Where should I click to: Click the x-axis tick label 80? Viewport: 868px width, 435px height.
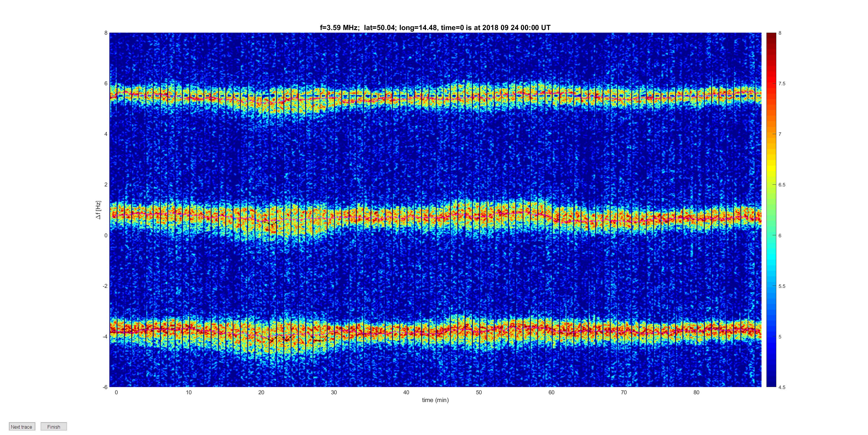point(696,392)
